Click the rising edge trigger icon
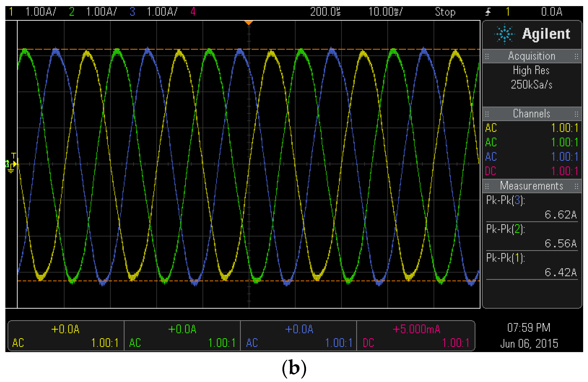The image size is (588, 382). tap(488, 12)
